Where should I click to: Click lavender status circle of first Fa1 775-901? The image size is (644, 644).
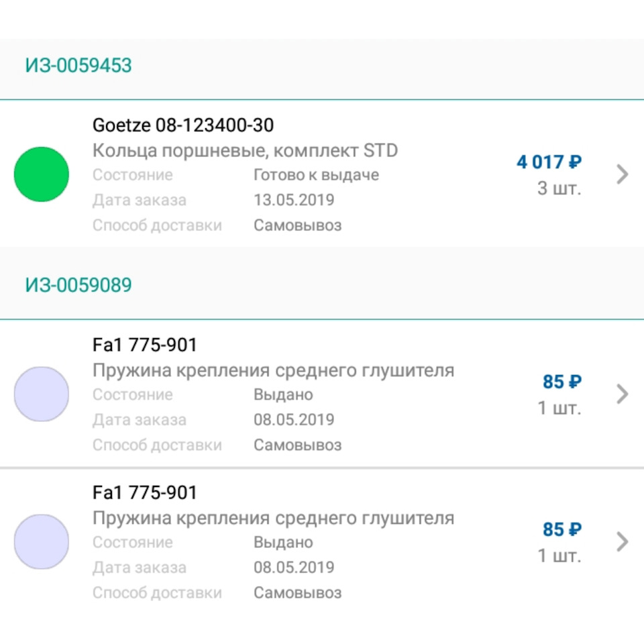(x=42, y=394)
